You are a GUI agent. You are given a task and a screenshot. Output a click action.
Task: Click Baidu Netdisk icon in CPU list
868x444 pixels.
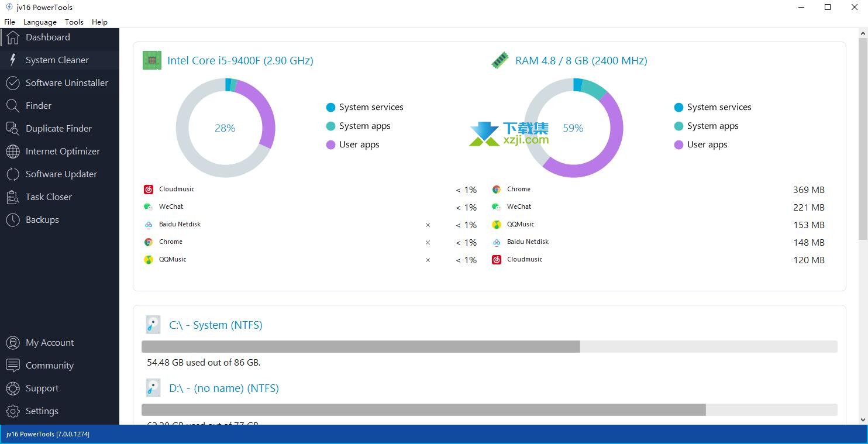tap(149, 225)
